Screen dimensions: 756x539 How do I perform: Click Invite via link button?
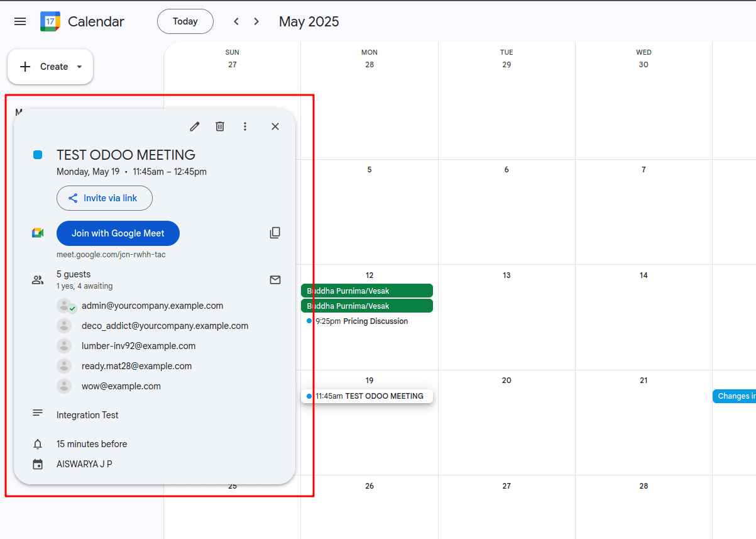point(104,198)
